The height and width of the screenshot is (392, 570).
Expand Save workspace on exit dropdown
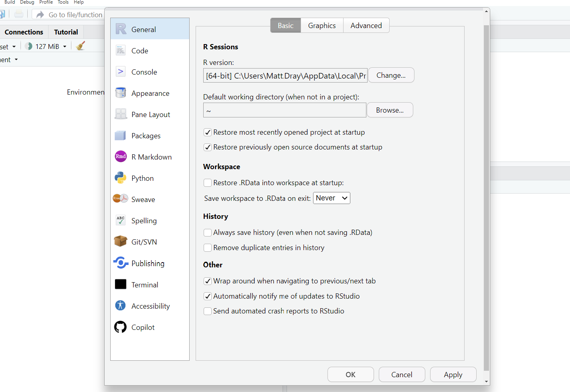tap(331, 198)
